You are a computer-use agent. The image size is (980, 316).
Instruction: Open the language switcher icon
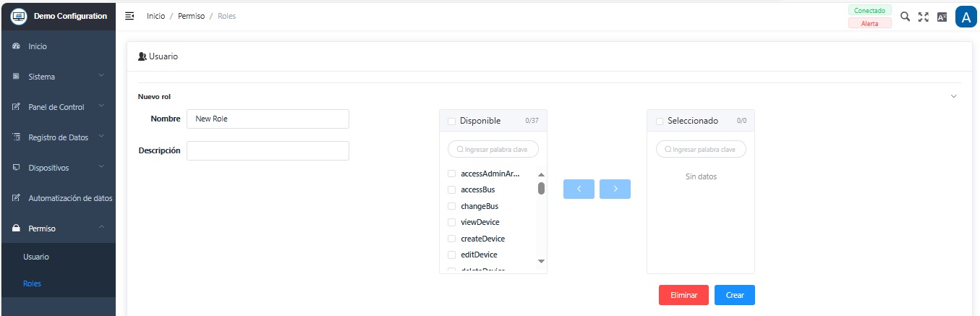[942, 17]
